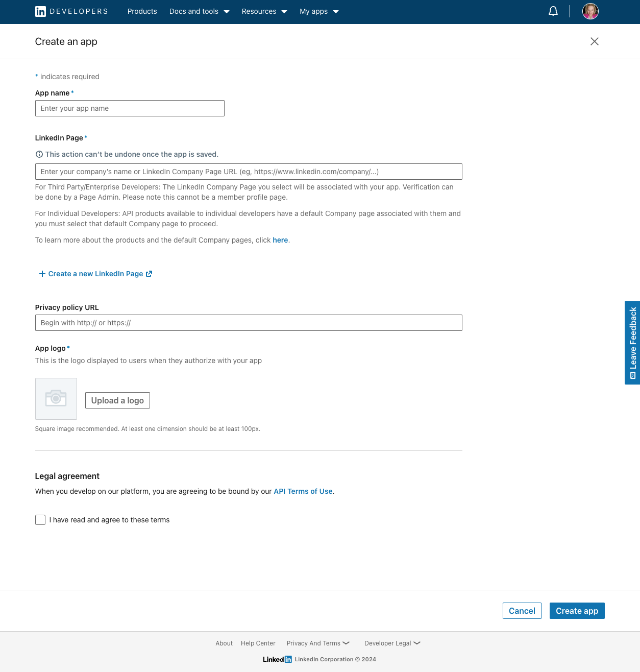This screenshot has height=672, width=640.
Task: Open the API Terms of Use link
Action: click(303, 491)
